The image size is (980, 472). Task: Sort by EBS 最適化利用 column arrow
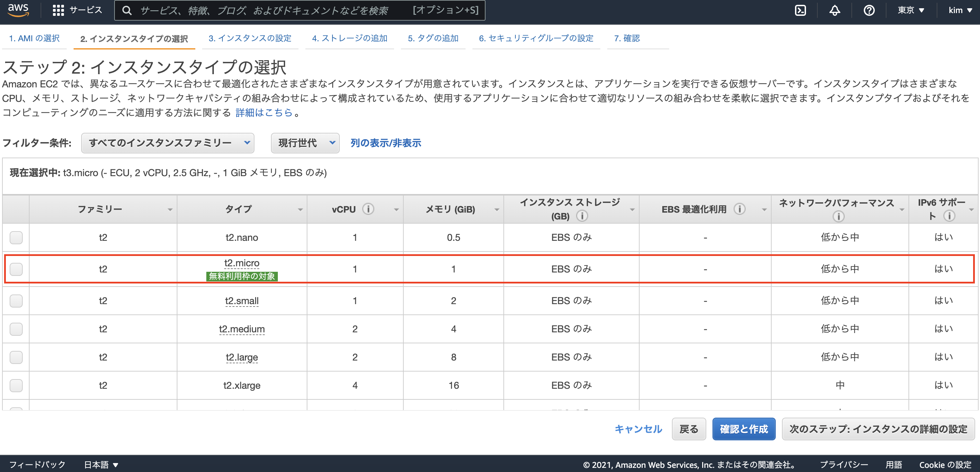click(764, 210)
